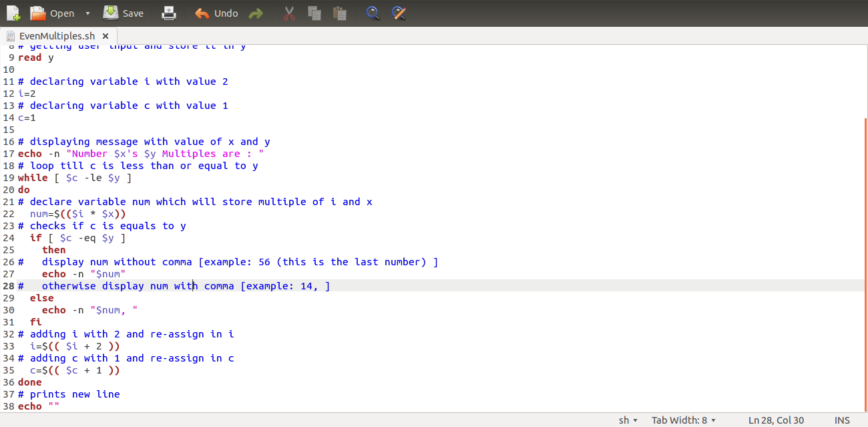Open the sh syntax highlighting dropdown
Image resolution: width=868 pixels, height=427 pixels.
[x=626, y=420]
